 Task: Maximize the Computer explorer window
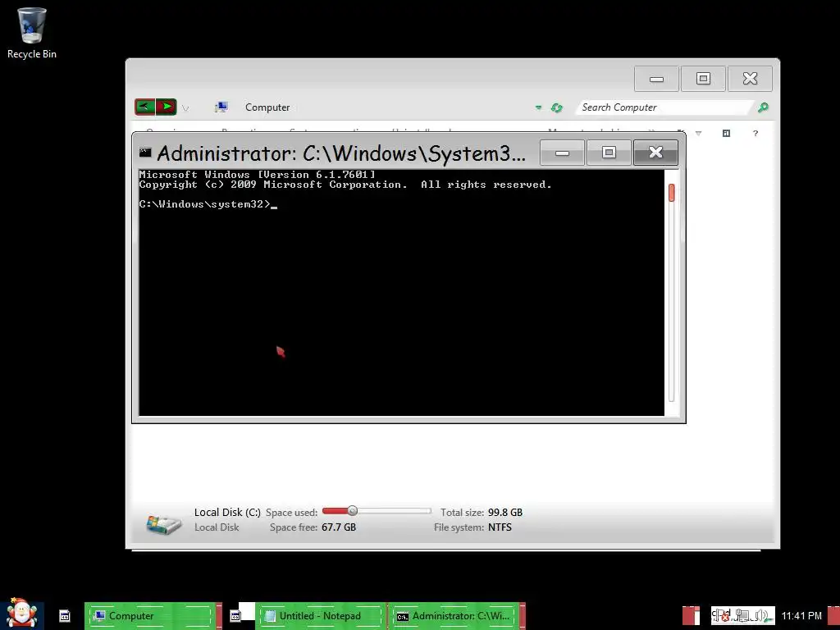[x=703, y=80]
